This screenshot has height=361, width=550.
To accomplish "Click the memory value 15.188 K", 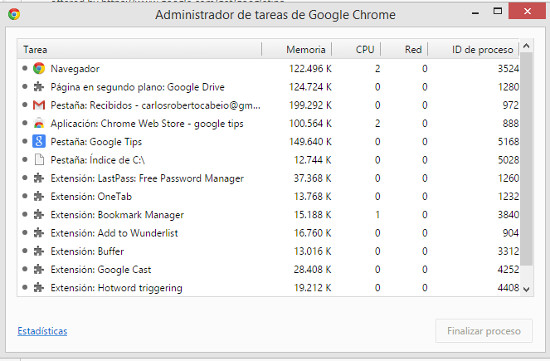I will coord(313,214).
